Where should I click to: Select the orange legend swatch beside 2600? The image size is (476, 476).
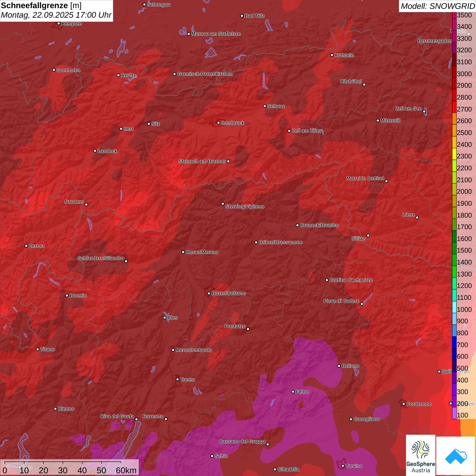click(454, 119)
